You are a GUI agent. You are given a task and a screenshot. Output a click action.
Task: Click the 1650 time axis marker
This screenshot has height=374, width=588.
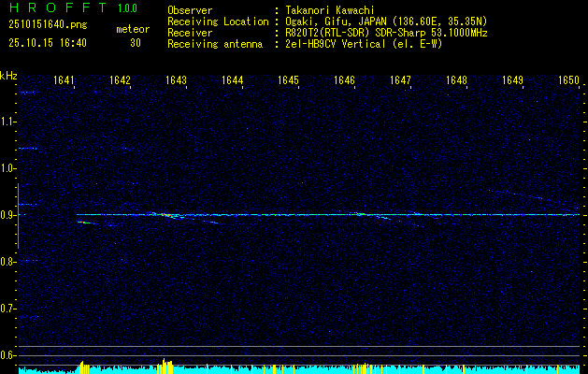pos(569,80)
